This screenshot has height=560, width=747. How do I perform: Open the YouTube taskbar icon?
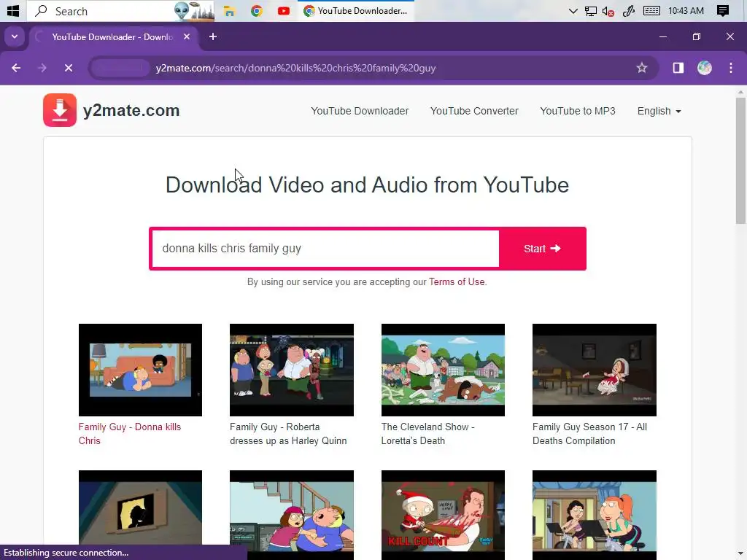(x=284, y=10)
